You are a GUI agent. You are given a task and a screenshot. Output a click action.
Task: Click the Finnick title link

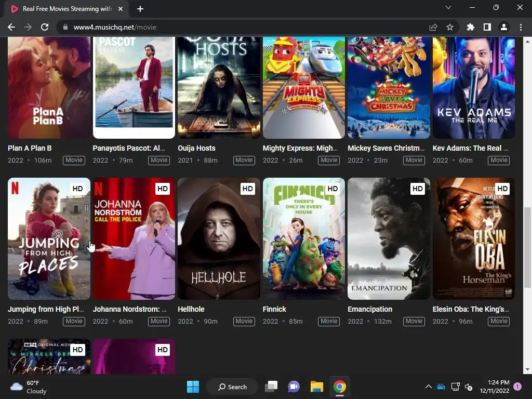pyautogui.click(x=274, y=309)
